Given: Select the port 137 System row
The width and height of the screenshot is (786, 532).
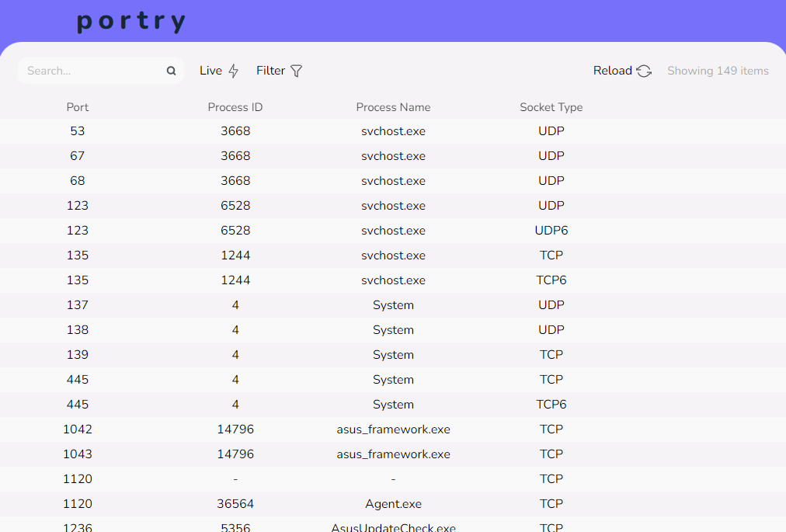Looking at the screenshot, I should pyautogui.click(x=393, y=305).
